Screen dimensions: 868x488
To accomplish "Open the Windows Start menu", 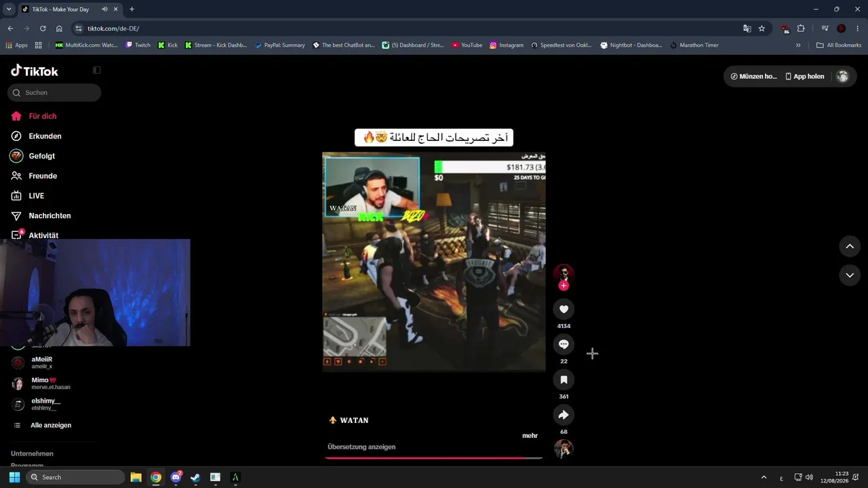I will [14, 477].
